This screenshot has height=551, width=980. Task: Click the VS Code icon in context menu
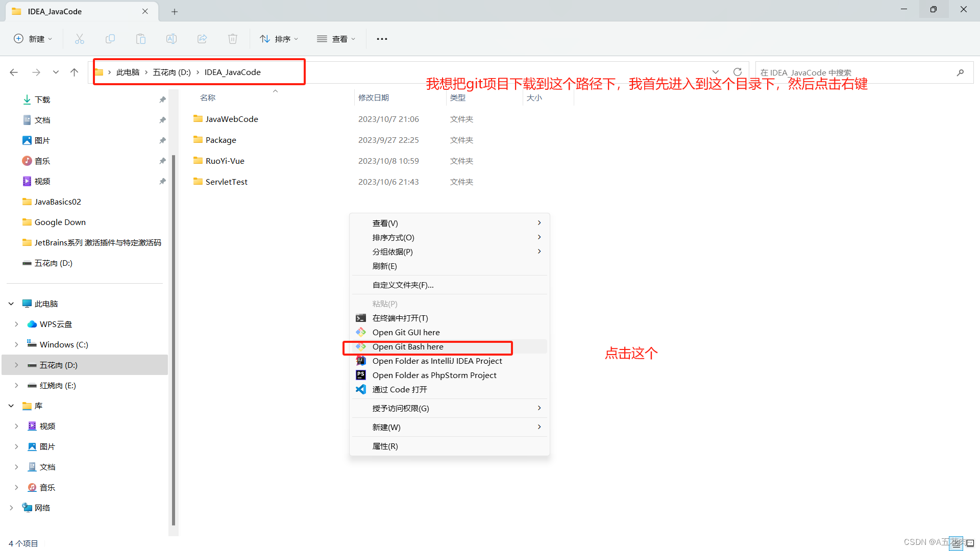coord(361,389)
